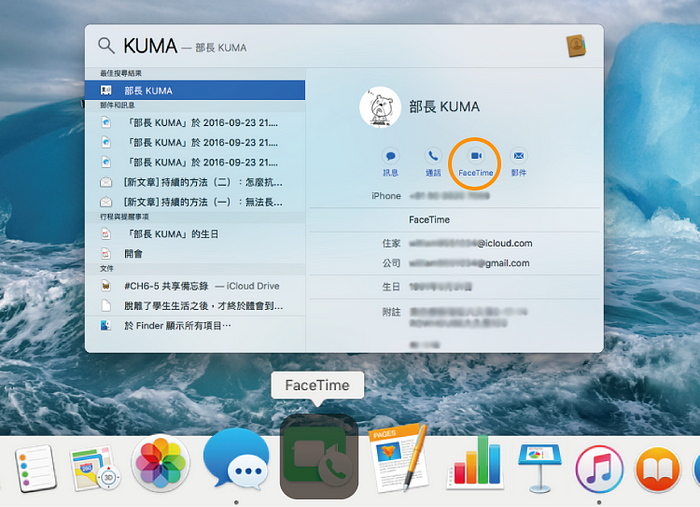Viewport: 700px width, 507px height.
Task: Send message with 訊息 bubble icon
Action: point(391,156)
